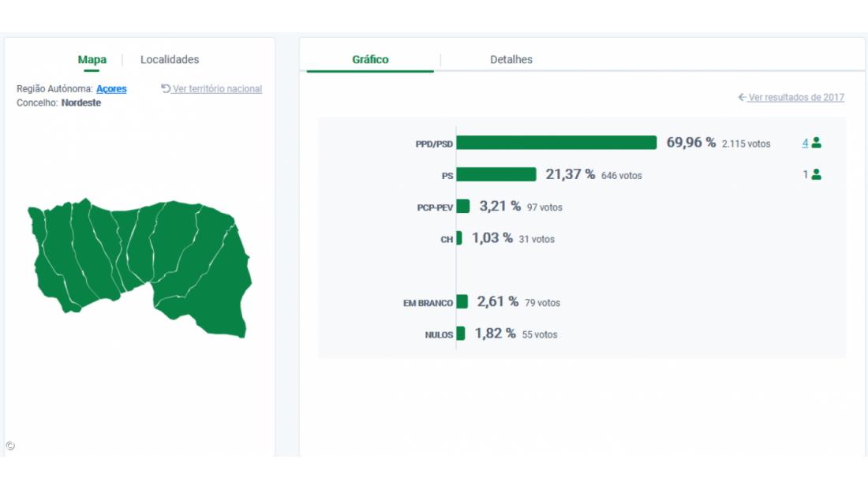The width and height of the screenshot is (868, 489).
Task: Click the PCP-PEV results bar
Action: pyautogui.click(x=463, y=206)
